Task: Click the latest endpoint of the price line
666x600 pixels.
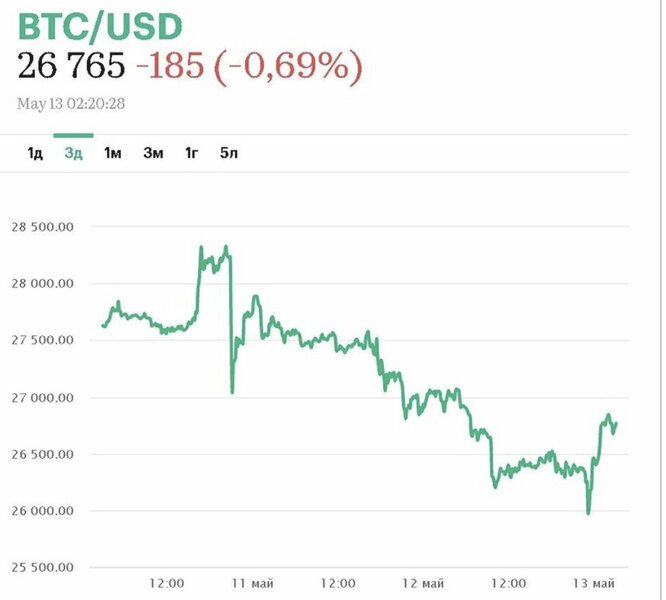Action: pos(617,423)
